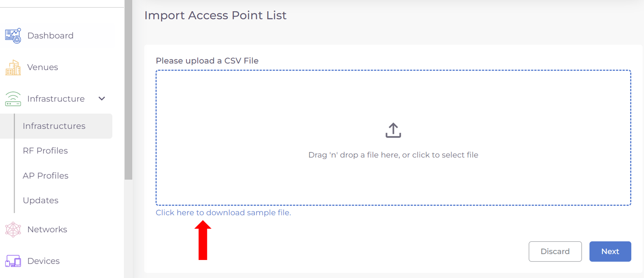This screenshot has height=278, width=644.
Task: Click the Networks mesh icon
Action: [13, 229]
